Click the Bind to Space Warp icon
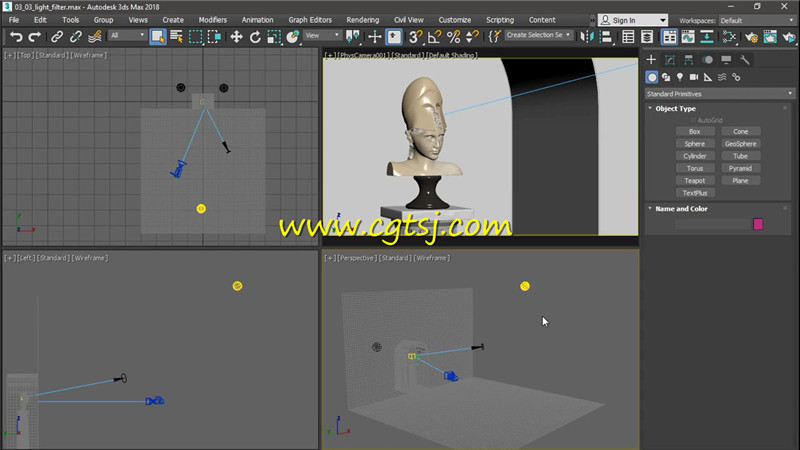Screen dimensions: 800x450 coord(94,37)
